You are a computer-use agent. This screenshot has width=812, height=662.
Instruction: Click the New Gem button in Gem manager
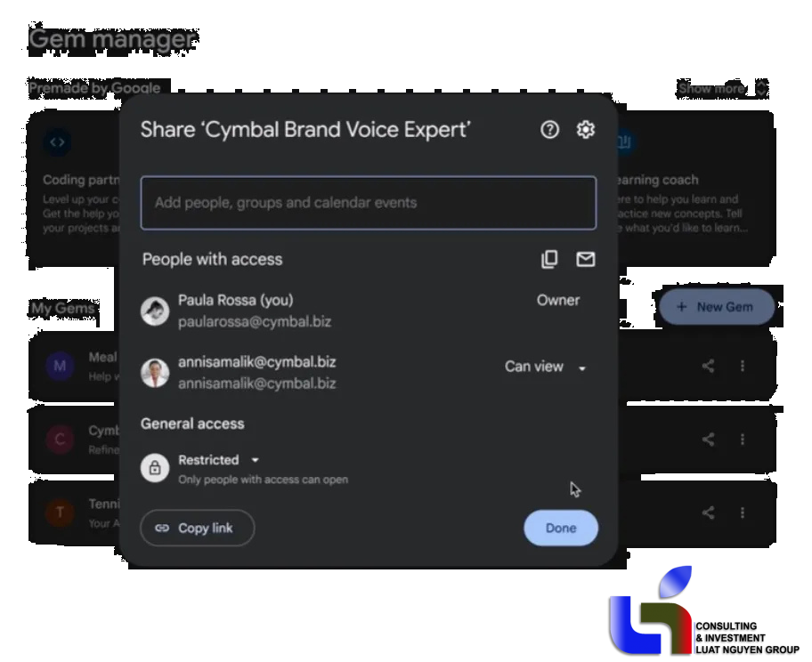coord(717,307)
